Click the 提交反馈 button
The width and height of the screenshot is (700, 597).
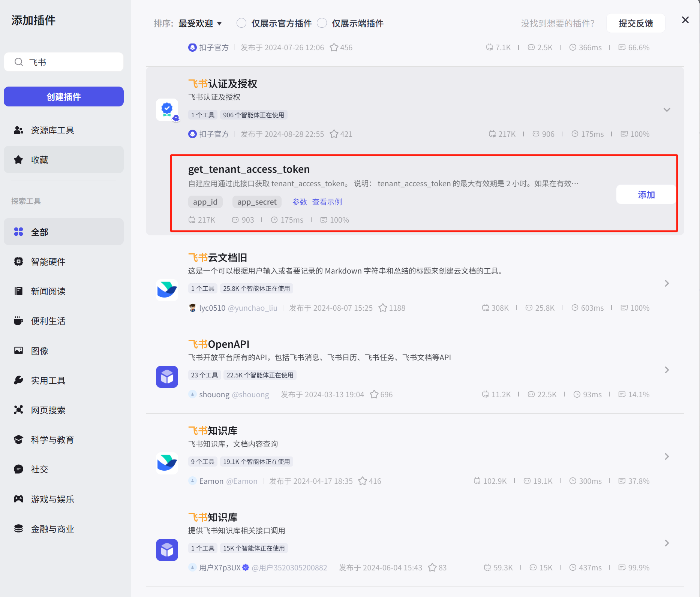click(x=636, y=23)
